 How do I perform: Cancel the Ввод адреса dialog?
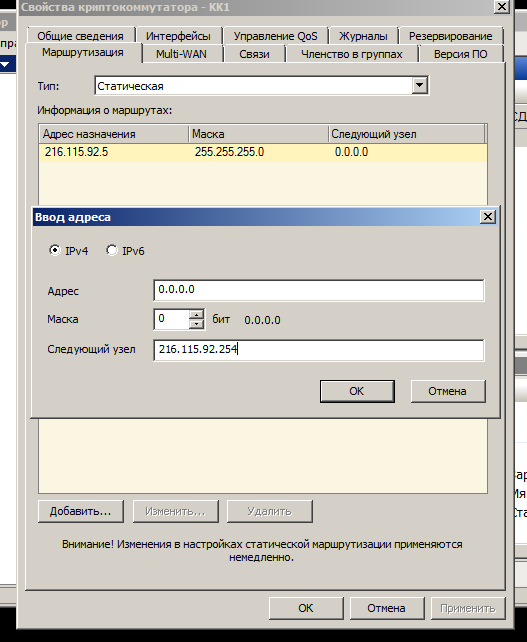tap(448, 391)
